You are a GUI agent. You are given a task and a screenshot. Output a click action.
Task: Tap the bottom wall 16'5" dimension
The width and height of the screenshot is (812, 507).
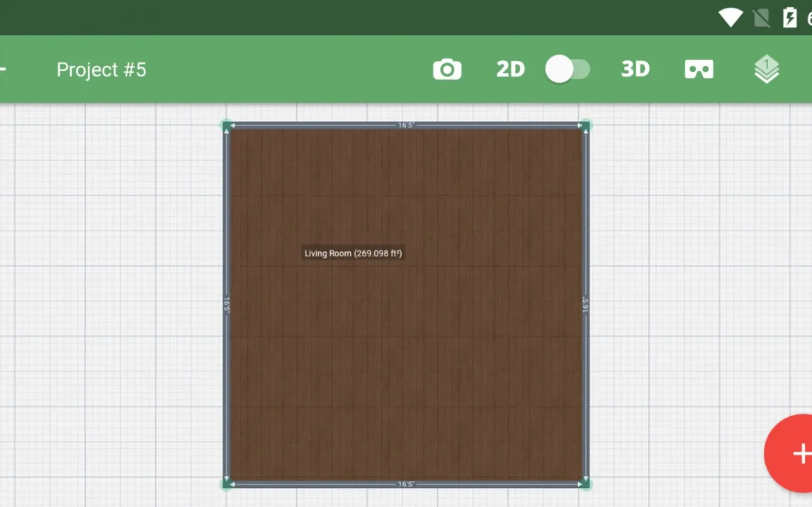pos(406,484)
